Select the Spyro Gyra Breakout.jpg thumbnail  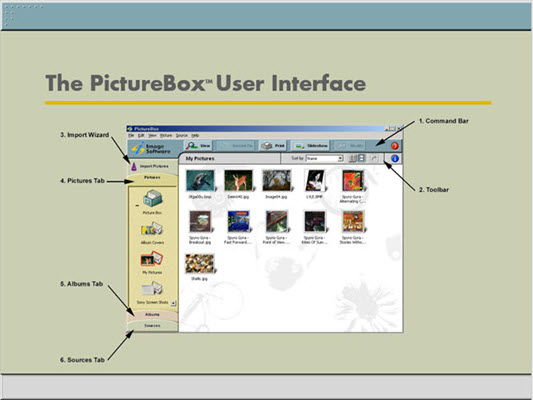(200, 222)
